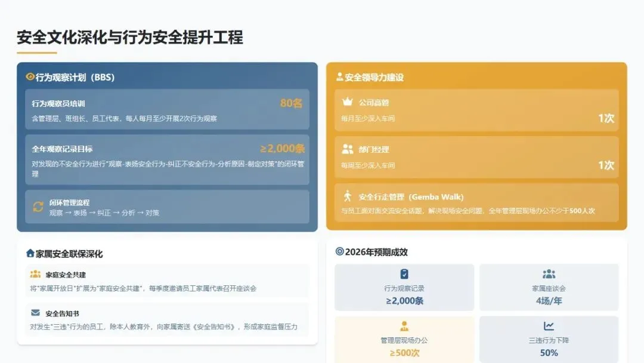Select the 行为观察员培训 label
The image size is (644, 363).
click(58, 104)
